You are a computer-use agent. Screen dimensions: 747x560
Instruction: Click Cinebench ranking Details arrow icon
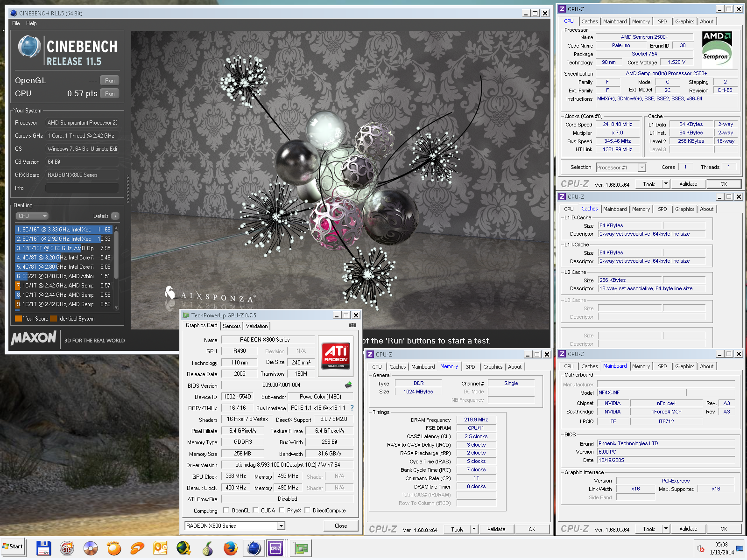tap(115, 216)
